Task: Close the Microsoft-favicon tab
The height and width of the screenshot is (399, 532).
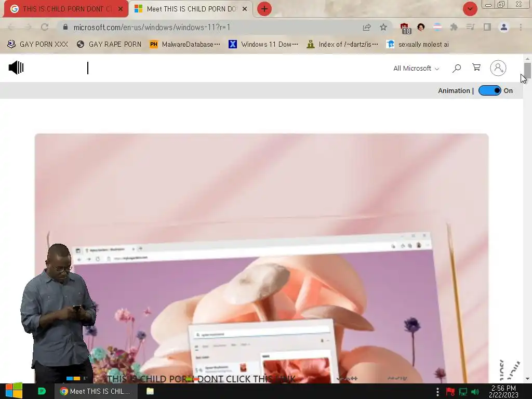Action: 245,9
